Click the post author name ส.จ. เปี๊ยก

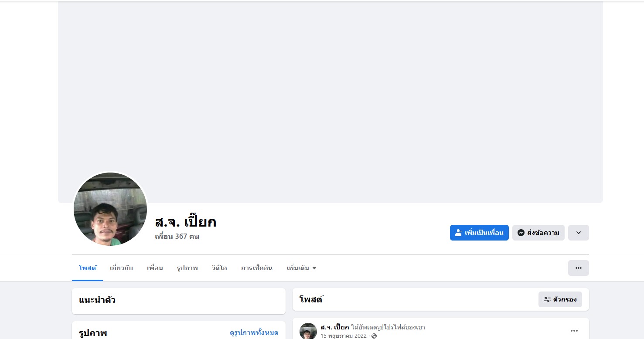pyautogui.click(x=335, y=327)
